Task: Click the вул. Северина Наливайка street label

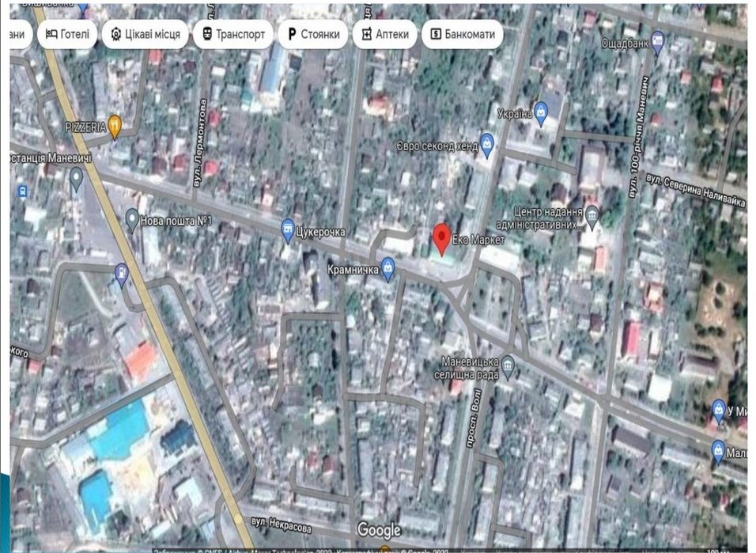Action: click(696, 191)
